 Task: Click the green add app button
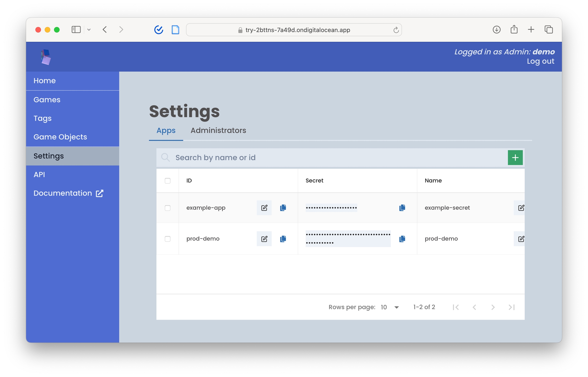pos(515,158)
